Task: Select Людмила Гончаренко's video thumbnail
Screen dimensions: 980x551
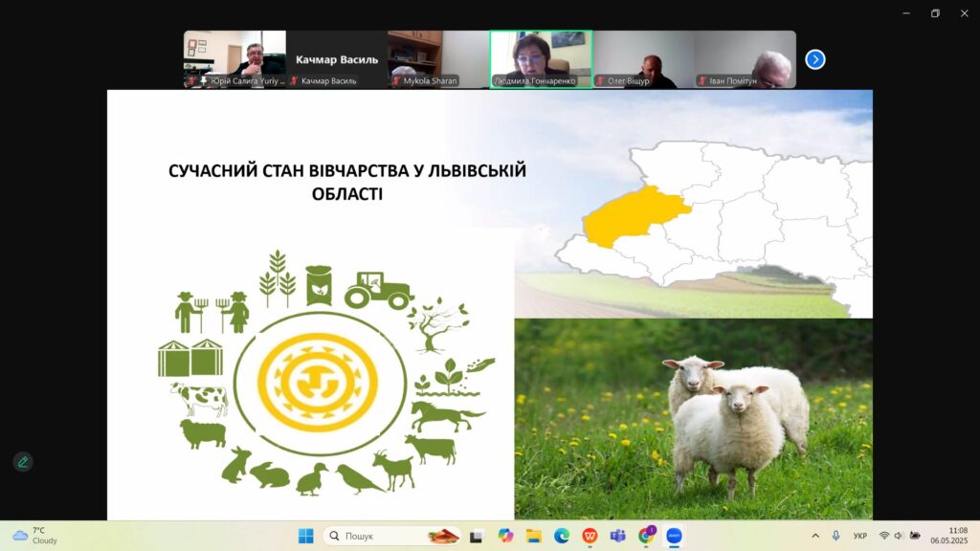Action: click(x=541, y=59)
